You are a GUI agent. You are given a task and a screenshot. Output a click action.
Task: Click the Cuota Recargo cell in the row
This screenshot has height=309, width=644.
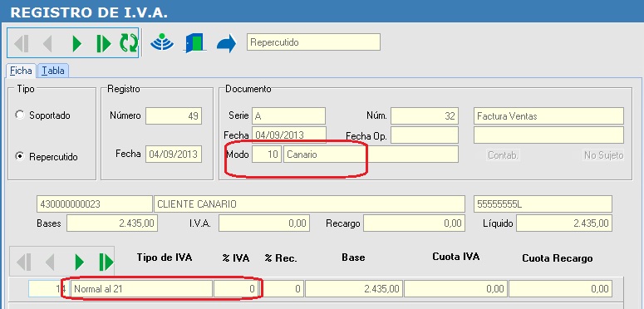(x=561, y=288)
